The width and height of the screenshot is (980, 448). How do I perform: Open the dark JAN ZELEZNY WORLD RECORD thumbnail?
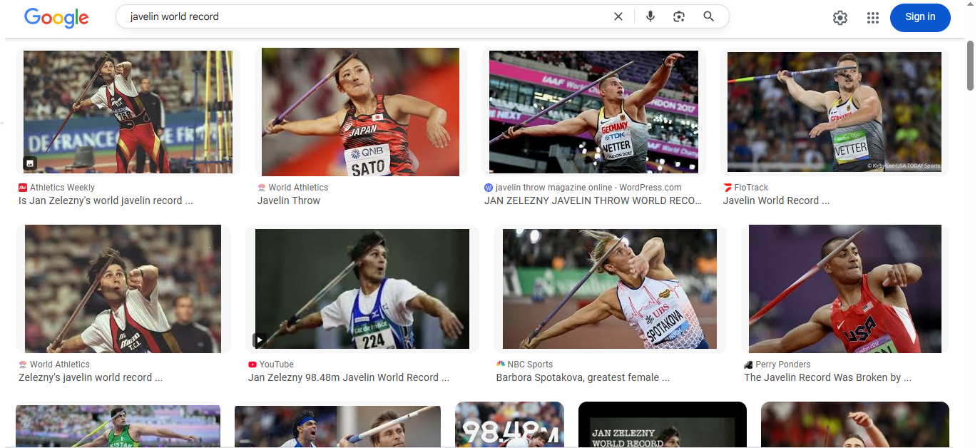tap(663, 424)
